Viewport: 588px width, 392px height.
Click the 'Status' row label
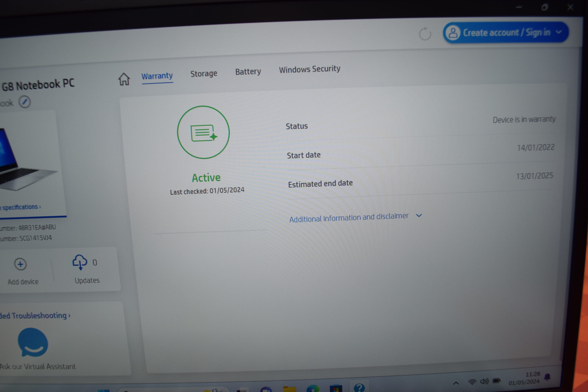(x=297, y=126)
